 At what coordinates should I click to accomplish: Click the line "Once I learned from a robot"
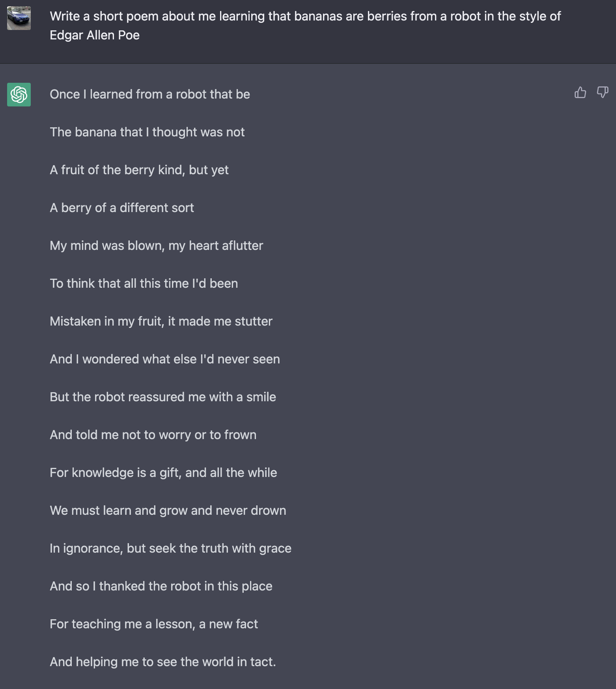(150, 95)
